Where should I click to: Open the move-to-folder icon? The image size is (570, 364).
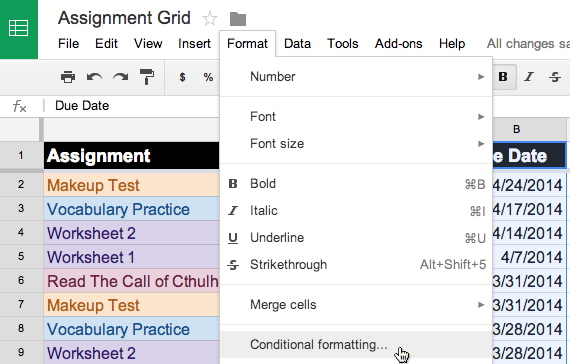pos(238,19)
